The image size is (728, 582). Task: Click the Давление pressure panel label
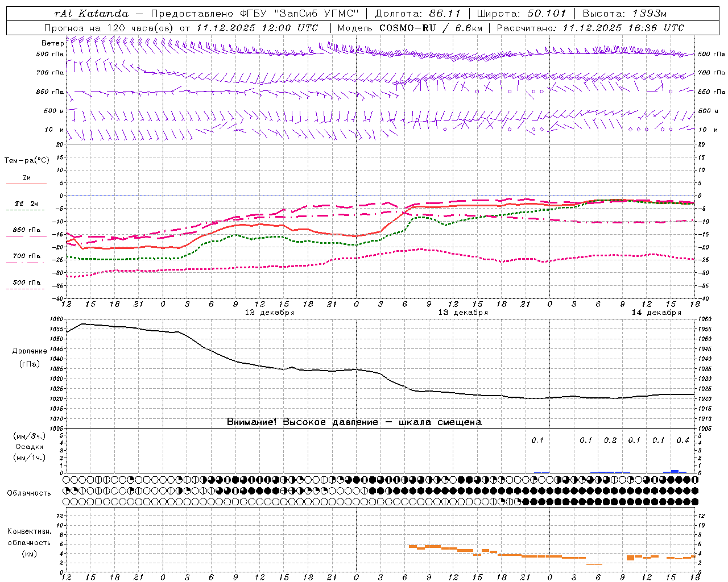tap(29, 351)
